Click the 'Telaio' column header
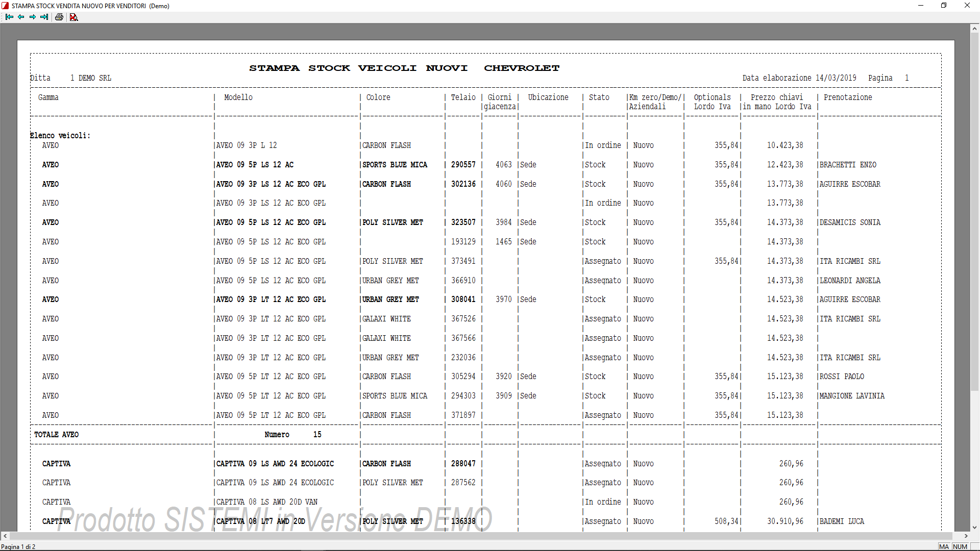 click(463, 97)
